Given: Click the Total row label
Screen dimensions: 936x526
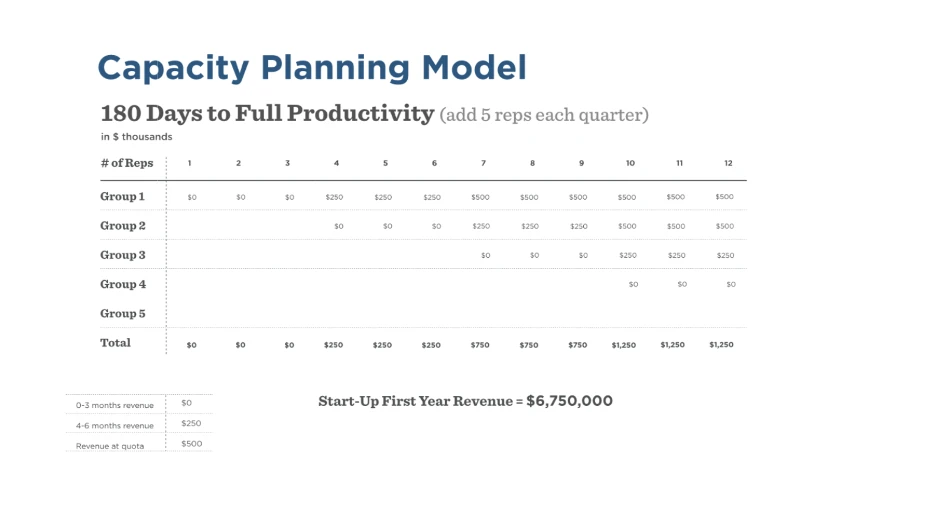Looking at the screenshot, I should tap(115, 343).
